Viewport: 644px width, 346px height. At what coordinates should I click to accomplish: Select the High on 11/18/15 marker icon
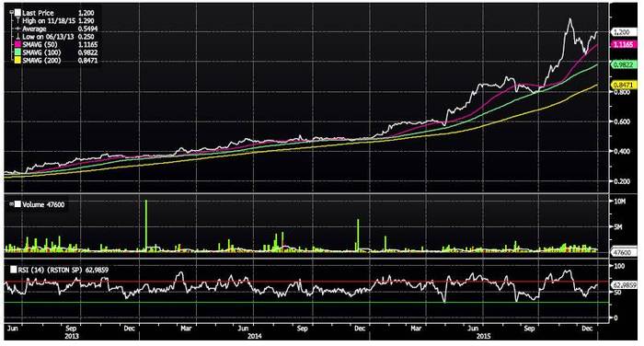point(17,20)
